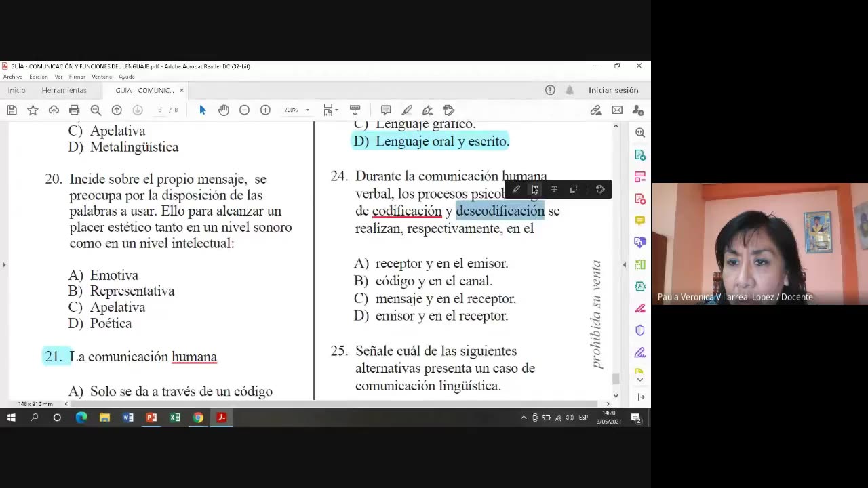Open Create PDF tool in right pane
This screenshot has width=868, height=488.
[x=640, y=199]
